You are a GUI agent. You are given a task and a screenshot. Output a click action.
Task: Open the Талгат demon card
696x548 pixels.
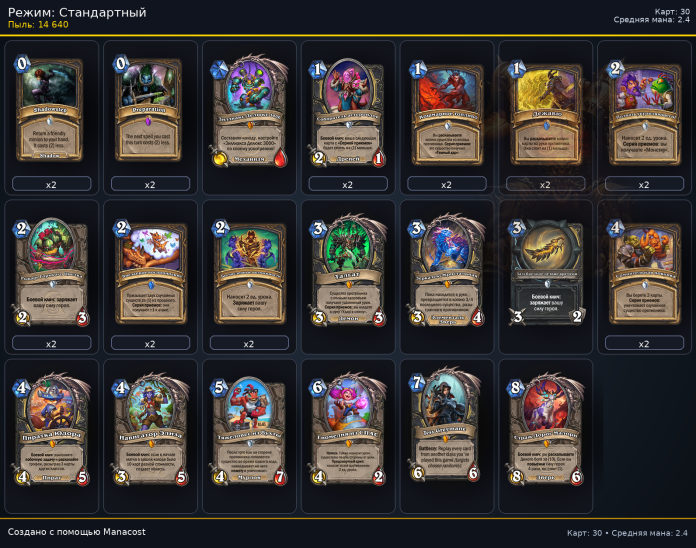point(347,272)
